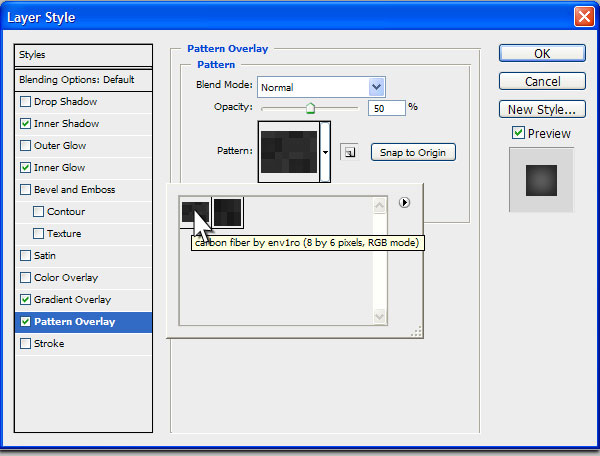Open the Blend Mode dropdown

[x=321, y=87]
